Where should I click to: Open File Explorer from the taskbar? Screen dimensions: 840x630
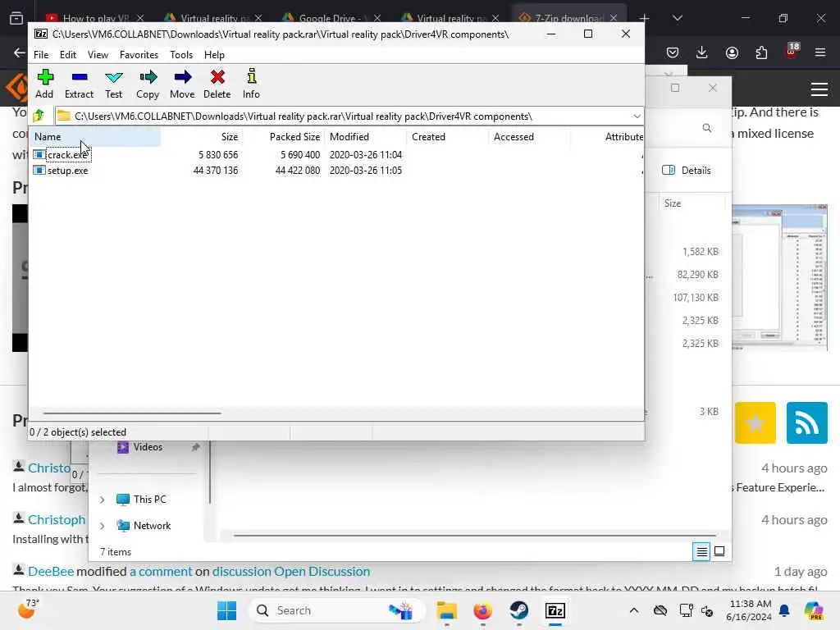[x=446, y=610]
